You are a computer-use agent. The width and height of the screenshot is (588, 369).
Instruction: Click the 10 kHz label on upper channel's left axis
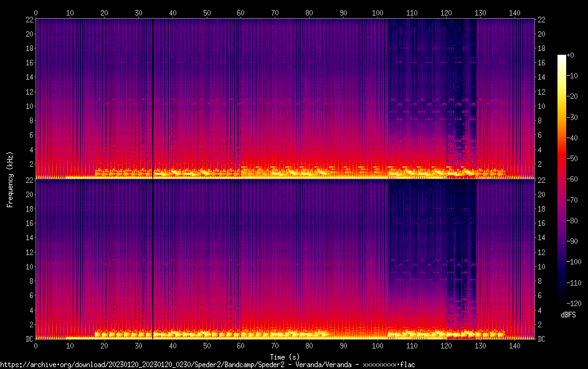[29, 106]
